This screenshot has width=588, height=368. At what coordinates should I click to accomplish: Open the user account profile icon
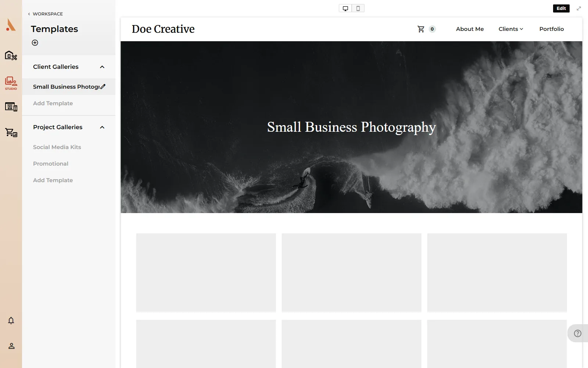[11, 346]
